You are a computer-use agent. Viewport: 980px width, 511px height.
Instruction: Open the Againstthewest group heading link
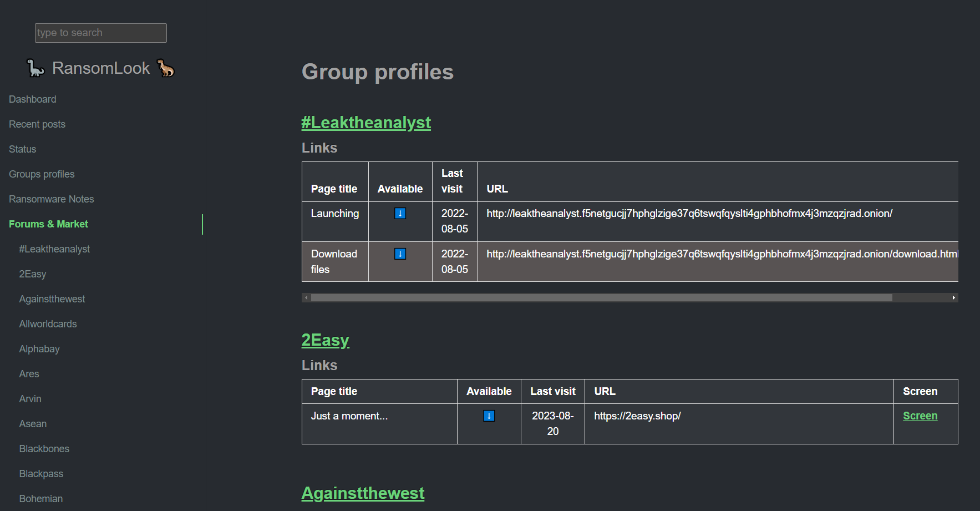363,493
